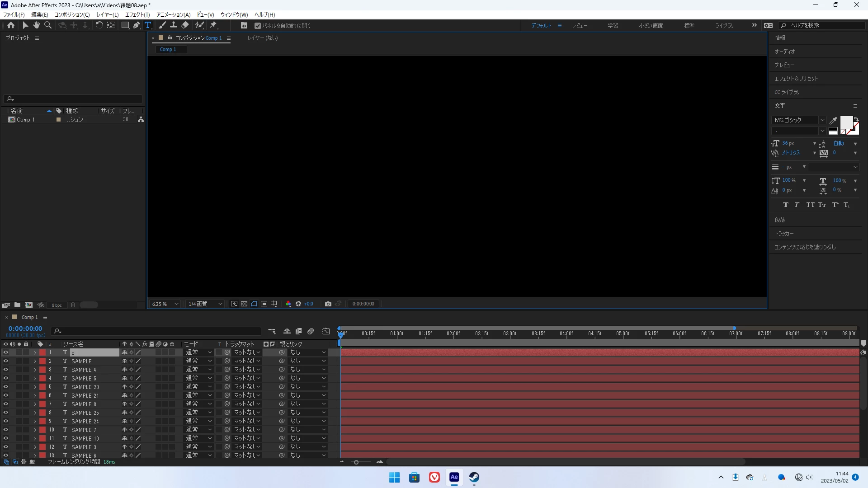
Task: Toggle パネルを自動的に開く checkbox
Action: 258,26
